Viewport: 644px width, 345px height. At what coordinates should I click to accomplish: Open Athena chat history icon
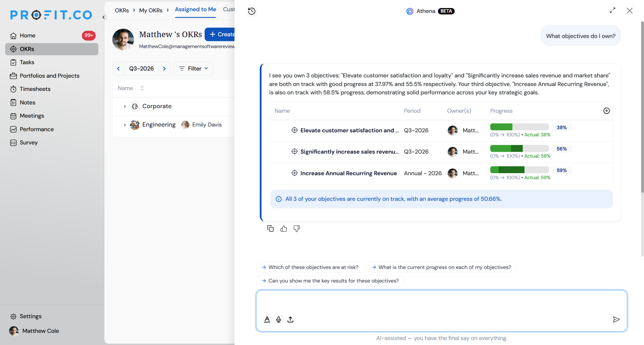(x=252, y=11)
